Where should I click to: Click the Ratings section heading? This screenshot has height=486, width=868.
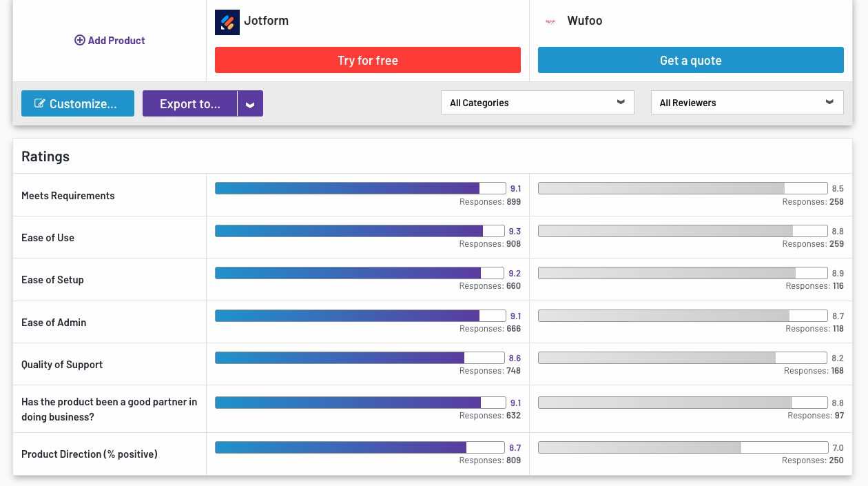[45, 156]
